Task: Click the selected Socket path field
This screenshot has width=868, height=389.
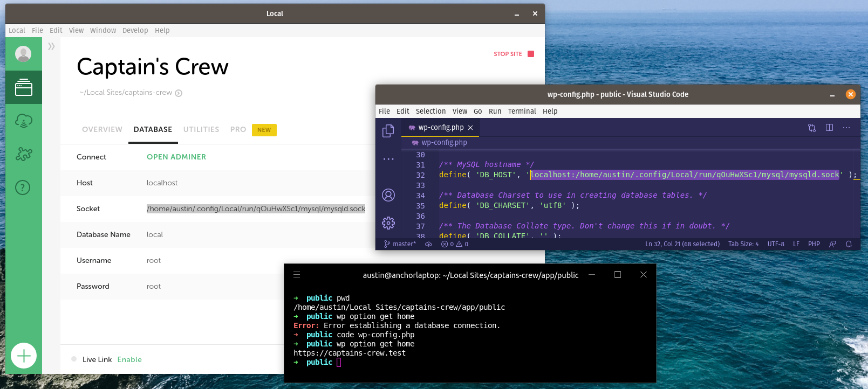Action: (x=256, y=209)
